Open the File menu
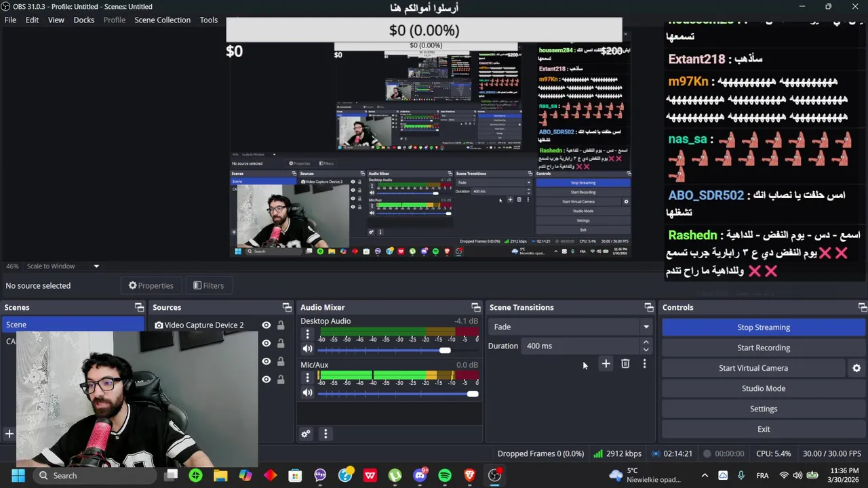The image size is (868, 488). click(11, 20)
